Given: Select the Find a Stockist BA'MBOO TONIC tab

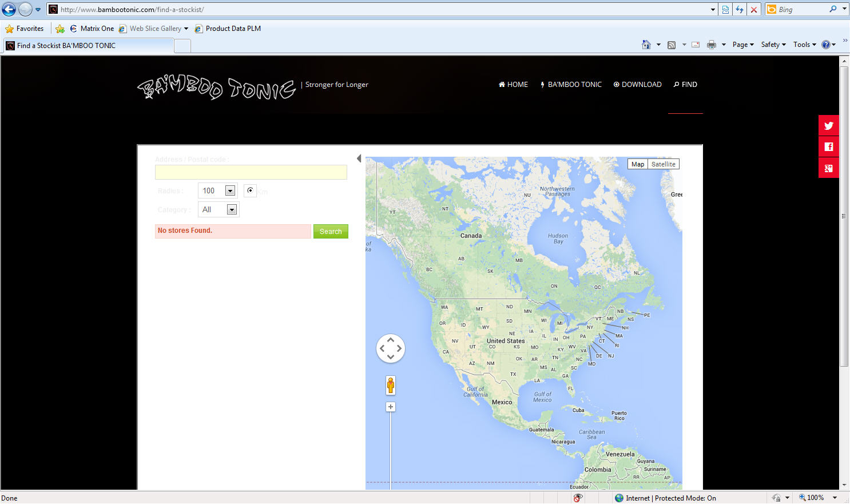Looking at the screenshot, I should click(x=88, y=46).
